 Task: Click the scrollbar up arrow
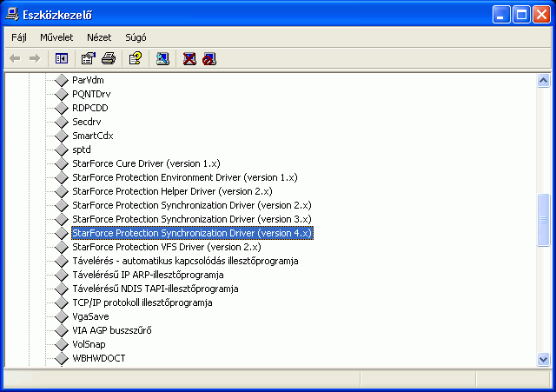pyautogui.click(x=544, y=81)
